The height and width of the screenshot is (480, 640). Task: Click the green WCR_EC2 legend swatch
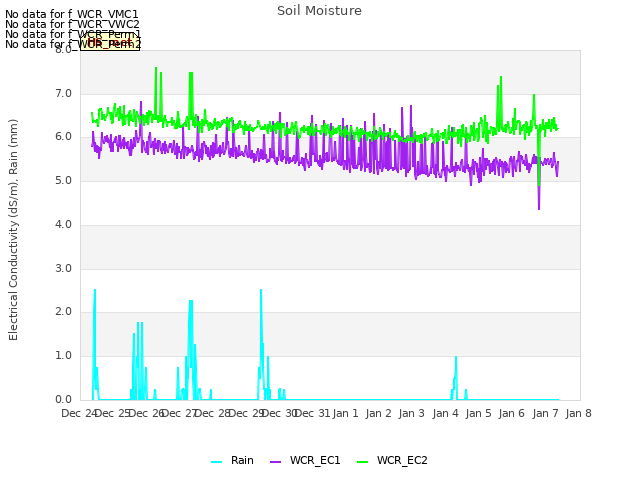click(x=362, y=461)
